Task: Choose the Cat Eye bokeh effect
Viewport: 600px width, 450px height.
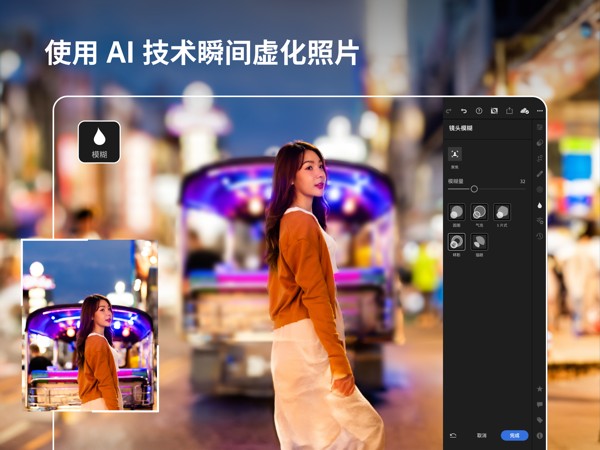Action: click(479, 242)
